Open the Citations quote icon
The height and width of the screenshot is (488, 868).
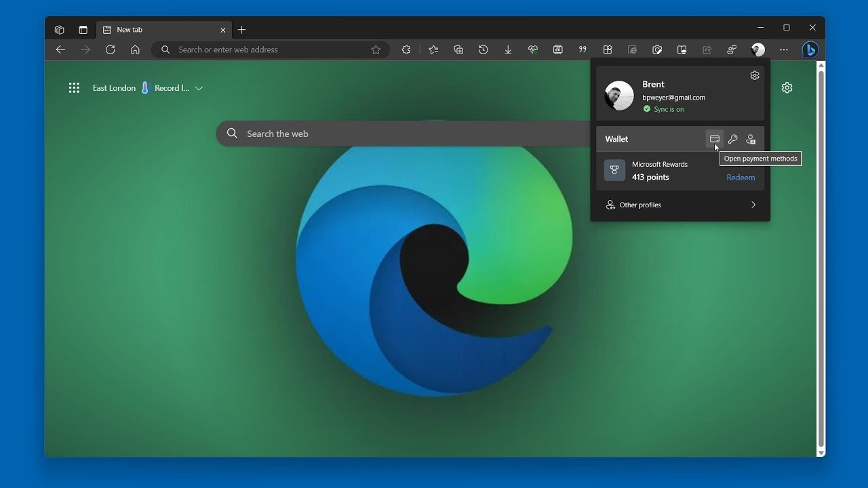583,49
